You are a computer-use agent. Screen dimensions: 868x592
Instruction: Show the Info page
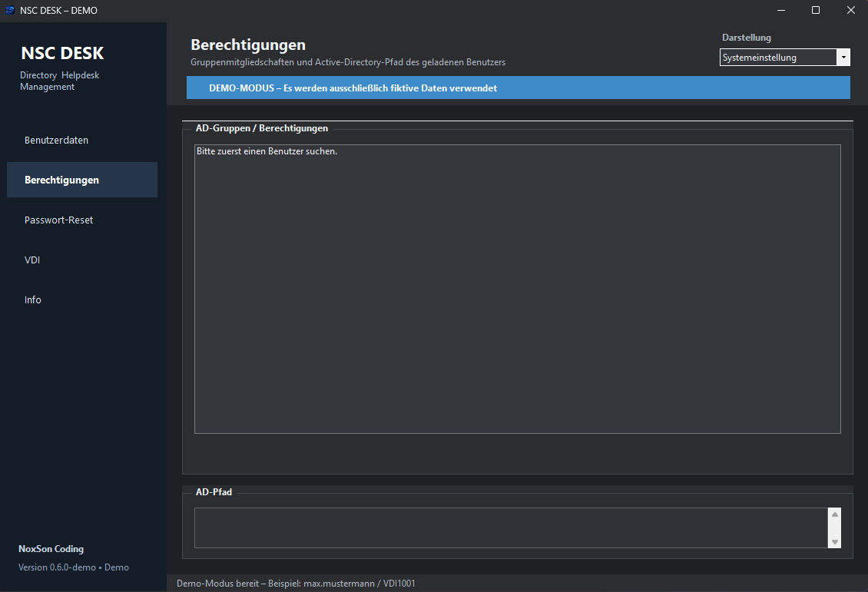(82, 299)
